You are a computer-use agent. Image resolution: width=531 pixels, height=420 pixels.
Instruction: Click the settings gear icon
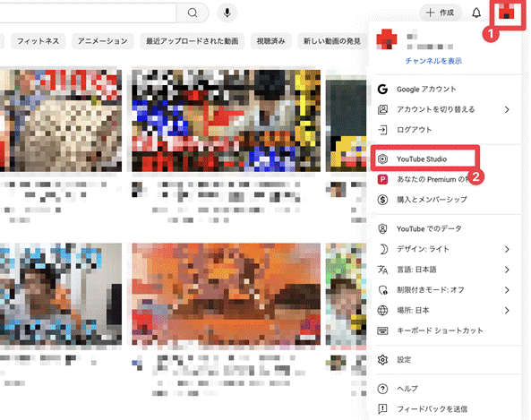click(x=382, y=360)
